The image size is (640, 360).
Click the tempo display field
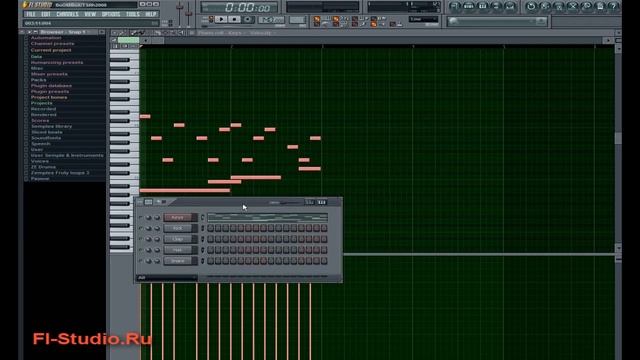pos(271,20)
